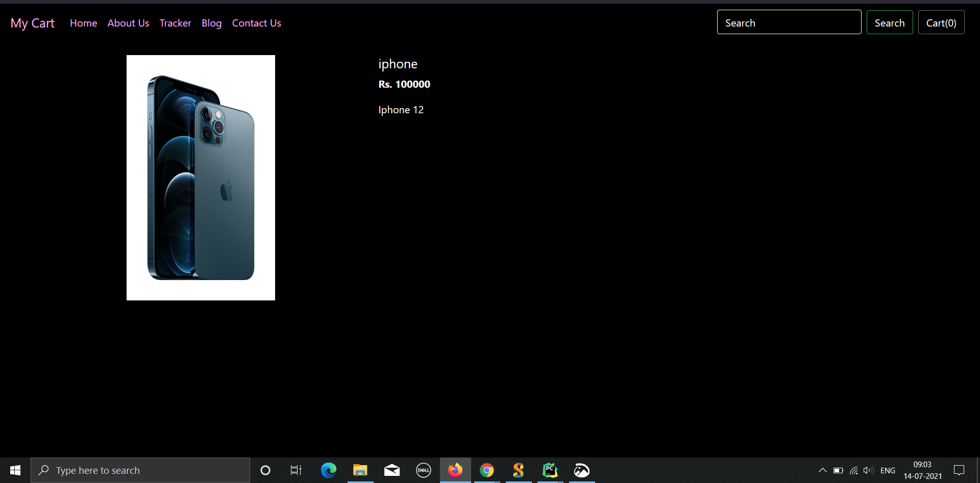Launch PyCharm from the taskbar
Viewport: 980px width, 483px height.
coord(550,470)
